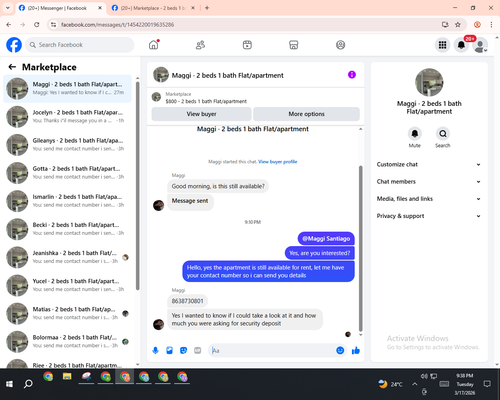Open Ismarlin conversation in chat list

pyautogui.click(x=67, y=201)
